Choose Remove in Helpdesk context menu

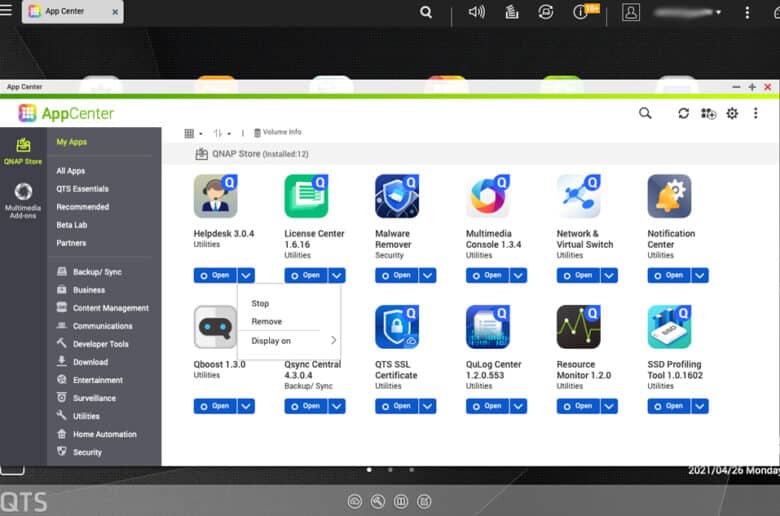(267, 321)
